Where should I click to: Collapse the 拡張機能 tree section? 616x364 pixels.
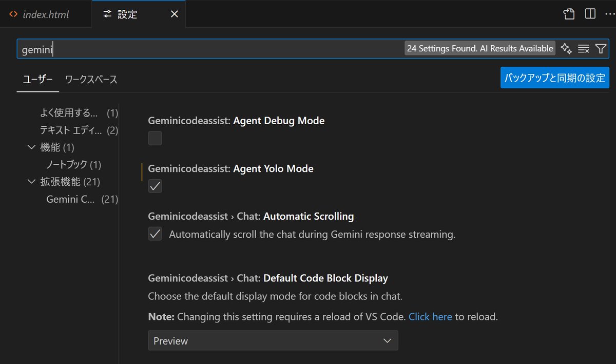pyautogui.click(x=32, y=181)
